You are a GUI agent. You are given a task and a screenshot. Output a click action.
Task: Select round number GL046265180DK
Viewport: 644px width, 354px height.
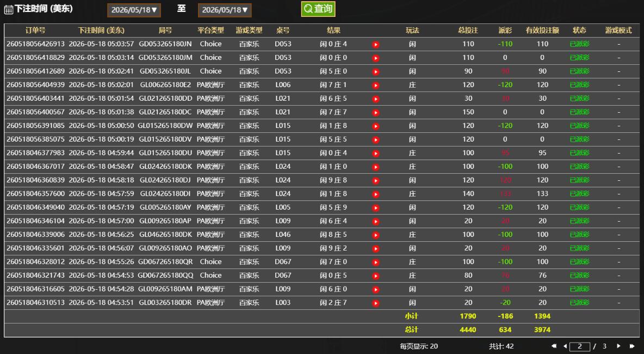point(165,234)
